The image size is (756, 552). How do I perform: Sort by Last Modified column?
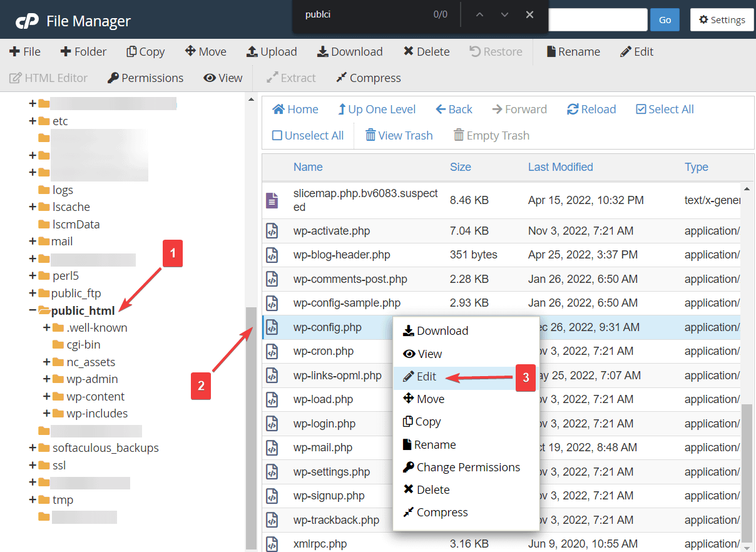560,167
